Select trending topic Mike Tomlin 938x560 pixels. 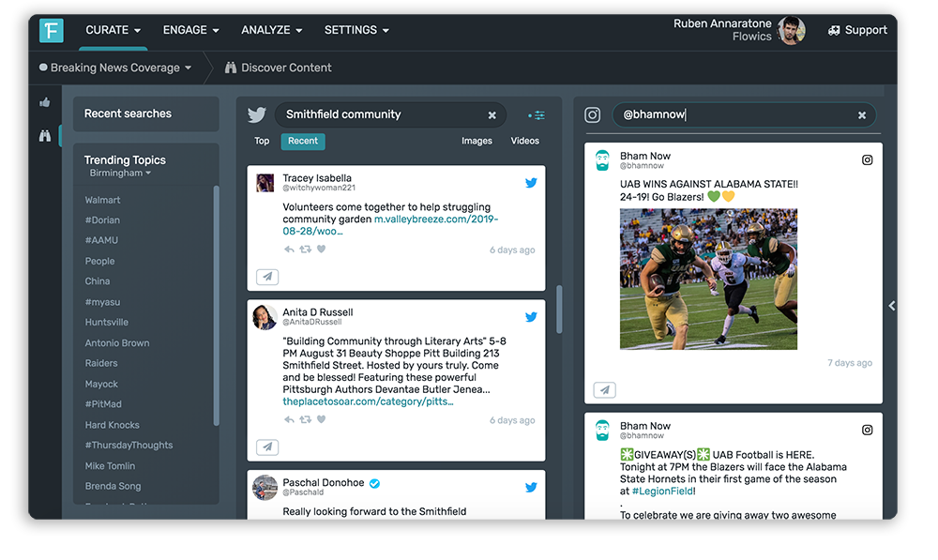(x=110, y=465)
